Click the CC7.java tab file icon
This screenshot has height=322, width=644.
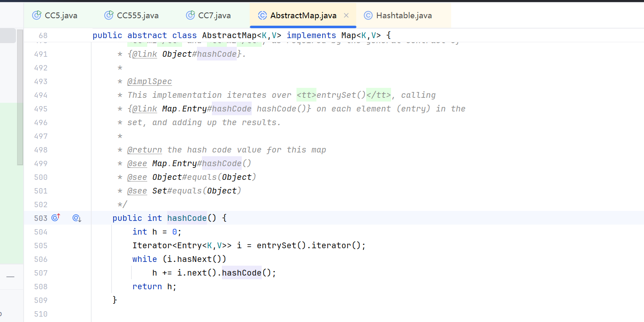(190, 16)
